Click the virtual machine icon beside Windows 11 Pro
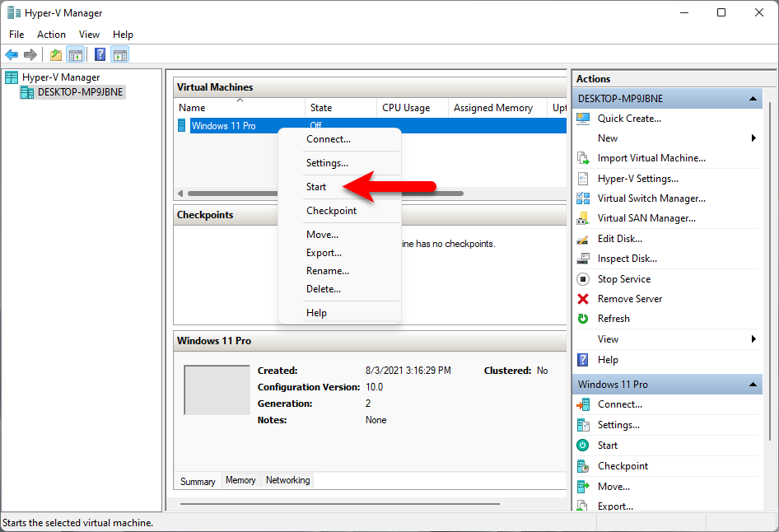The width and height of the screenshot is (779, 532). tap(182, 126)
